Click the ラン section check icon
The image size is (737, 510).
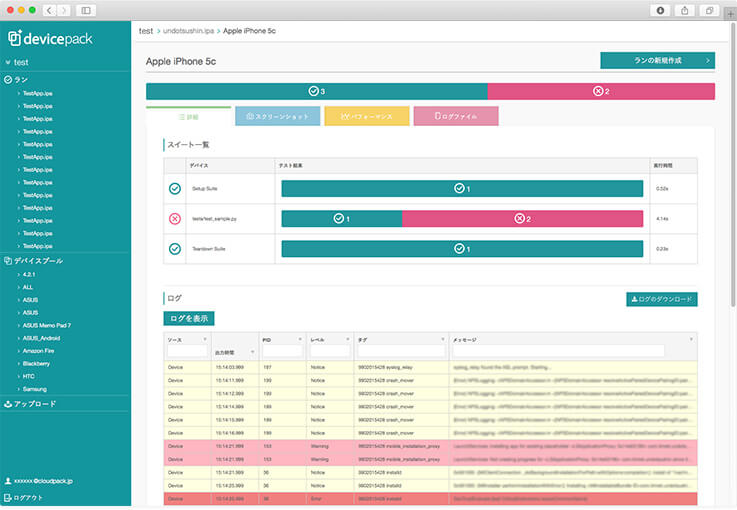coord(8,80)
